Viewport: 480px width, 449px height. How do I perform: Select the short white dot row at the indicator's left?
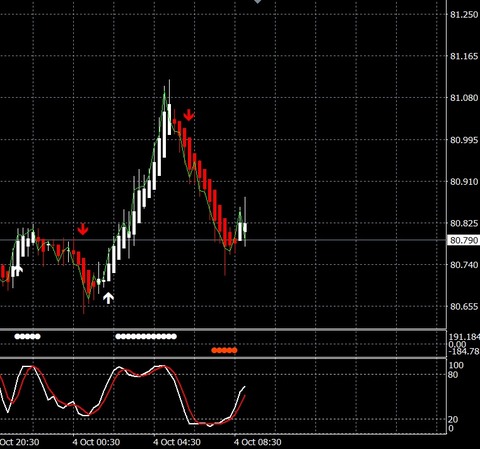(27, 336)
